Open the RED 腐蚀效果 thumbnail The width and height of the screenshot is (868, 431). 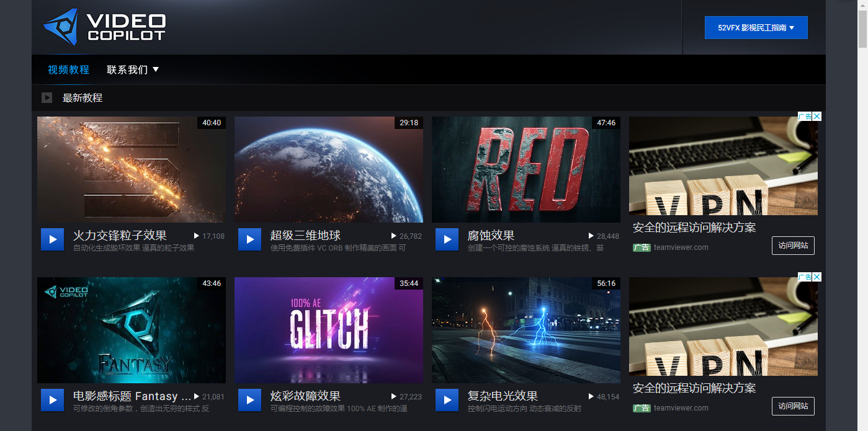pos(526,169)
